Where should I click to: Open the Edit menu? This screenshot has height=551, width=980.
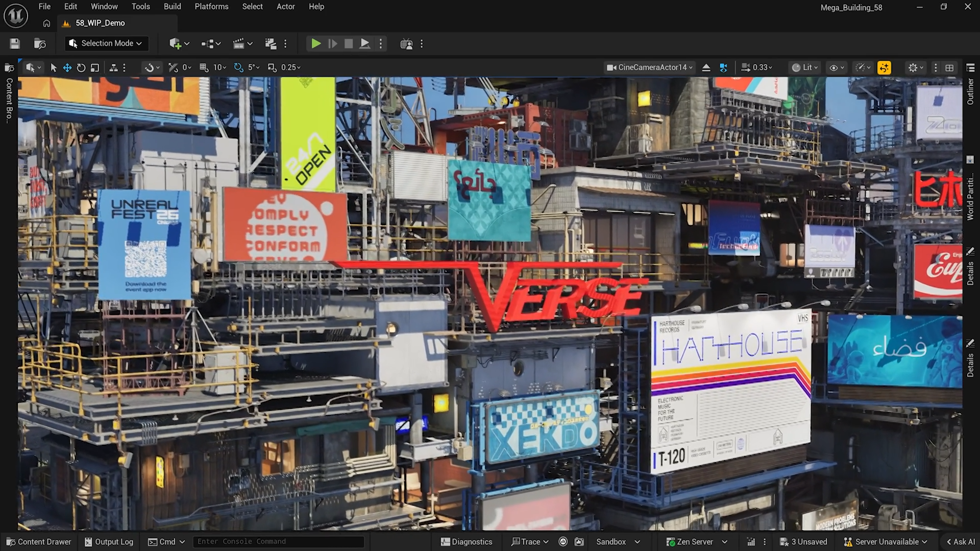70,7
